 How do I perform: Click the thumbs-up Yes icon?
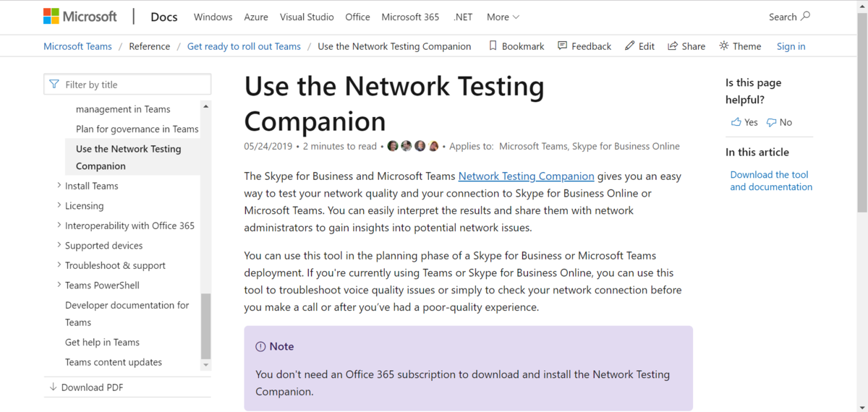click(736, 122)
